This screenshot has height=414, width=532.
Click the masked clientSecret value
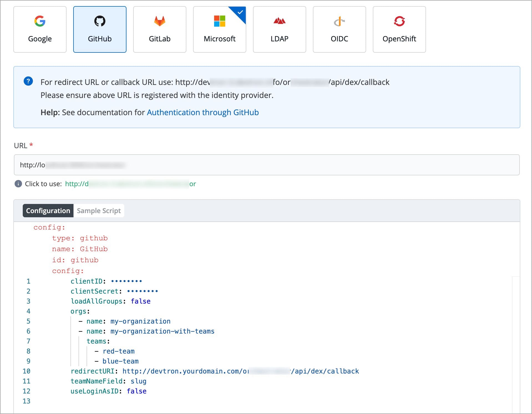pyautogui.click(x=142, y=291)
